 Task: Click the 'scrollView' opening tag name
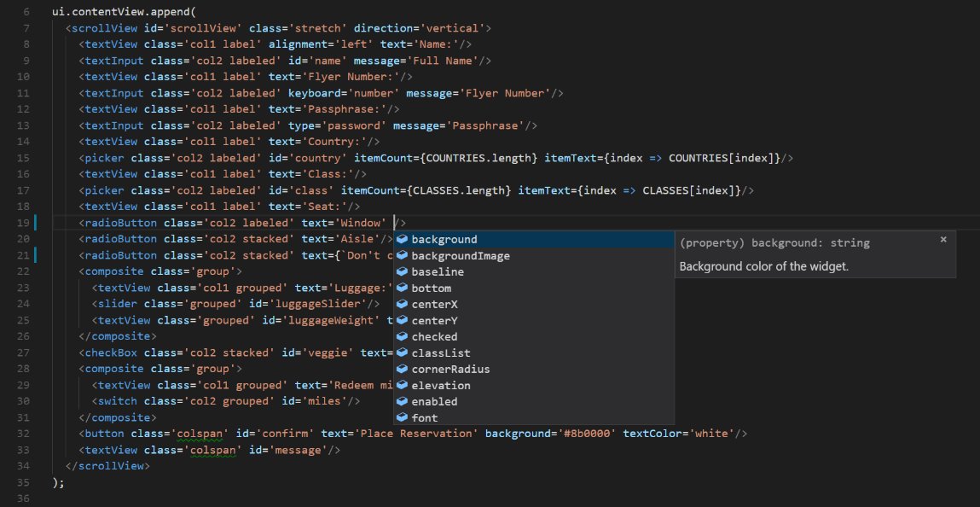tap(104, 28)
